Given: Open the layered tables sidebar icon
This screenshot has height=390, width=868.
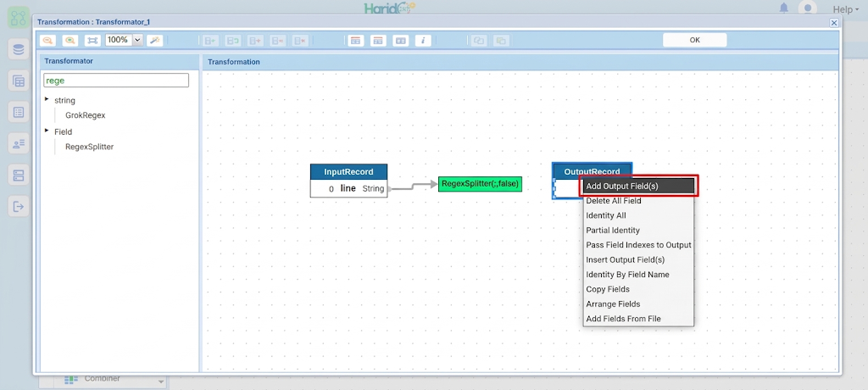Looking at the screenshot, I should tap(19, 81).
